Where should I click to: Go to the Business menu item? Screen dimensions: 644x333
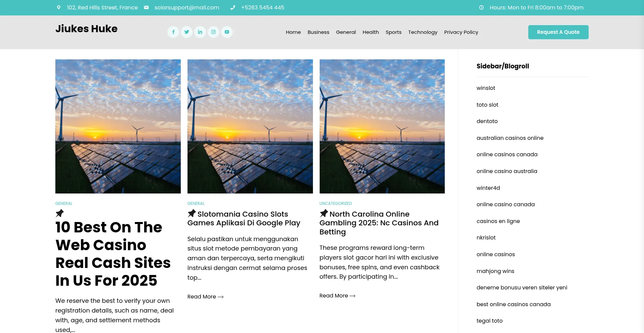point(318,32)
